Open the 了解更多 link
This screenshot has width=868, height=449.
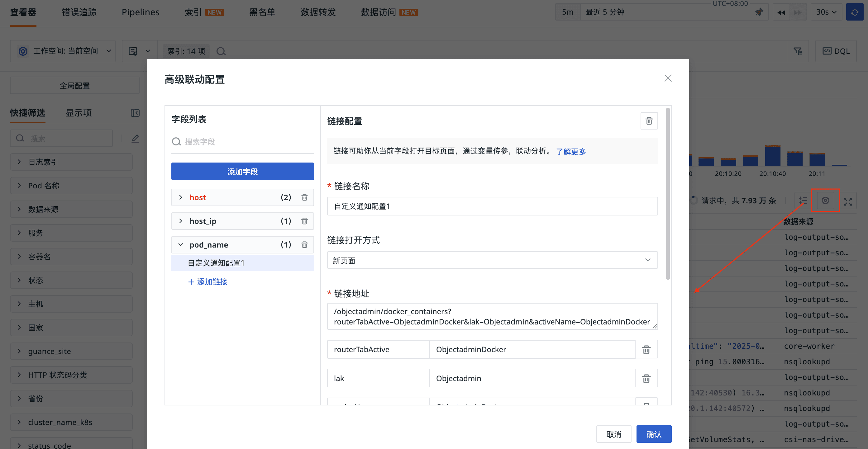point(571,152)
